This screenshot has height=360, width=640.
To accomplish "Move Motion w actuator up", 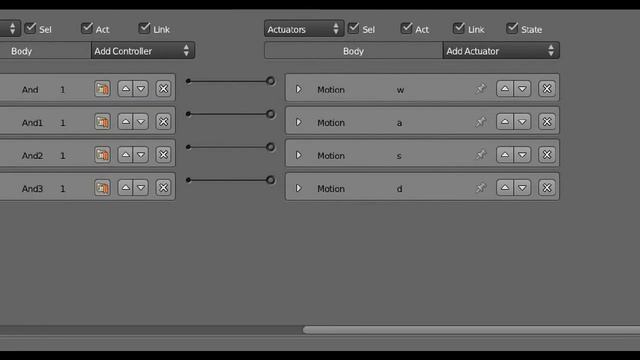I will [x=505, y=89].
